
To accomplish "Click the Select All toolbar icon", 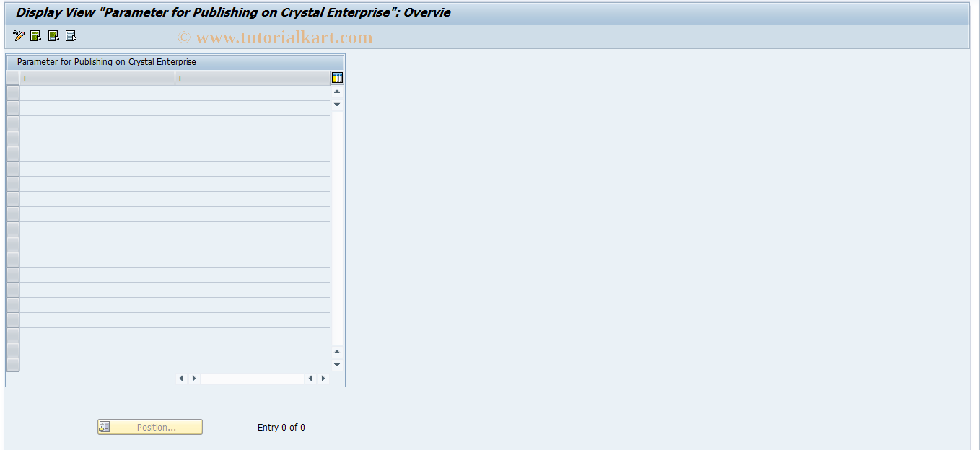I will [x=36, y=36].
